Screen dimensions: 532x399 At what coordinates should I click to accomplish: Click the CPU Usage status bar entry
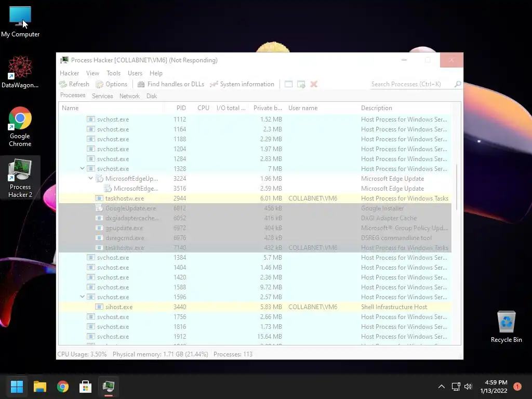(82, 354)
